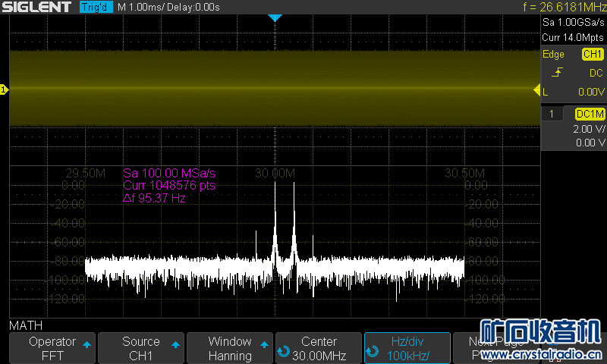Click the magenta Sa 100.00 MSa/s text
Image resolution: width=607 pixels, height=364 pixels.
coord(169,173)
